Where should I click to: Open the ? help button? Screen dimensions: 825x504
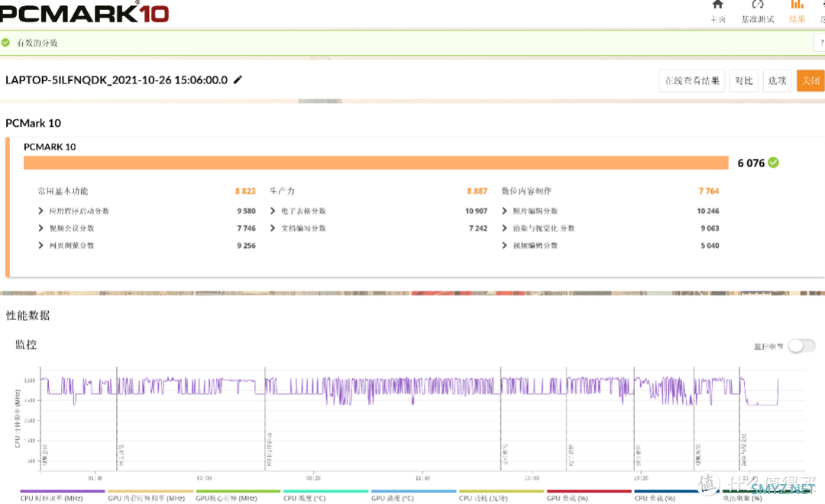pyautogui.click(x=820, y=43)
